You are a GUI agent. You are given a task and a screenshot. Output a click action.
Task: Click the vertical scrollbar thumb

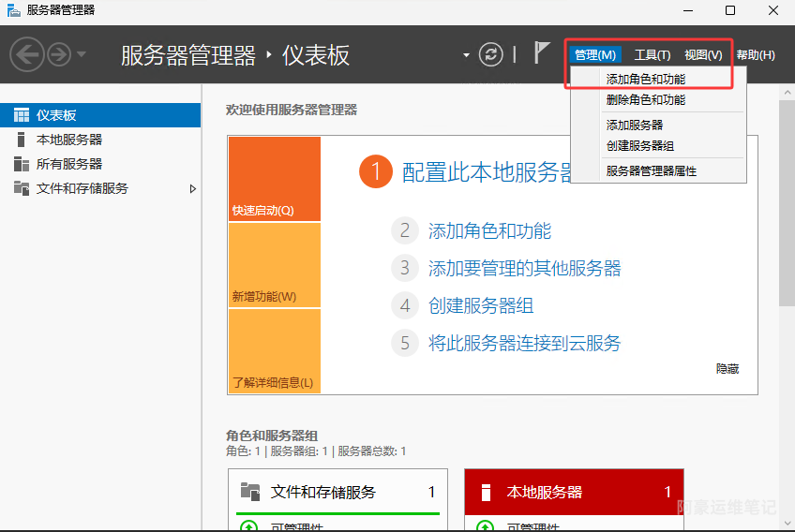[x=787, y=203]
